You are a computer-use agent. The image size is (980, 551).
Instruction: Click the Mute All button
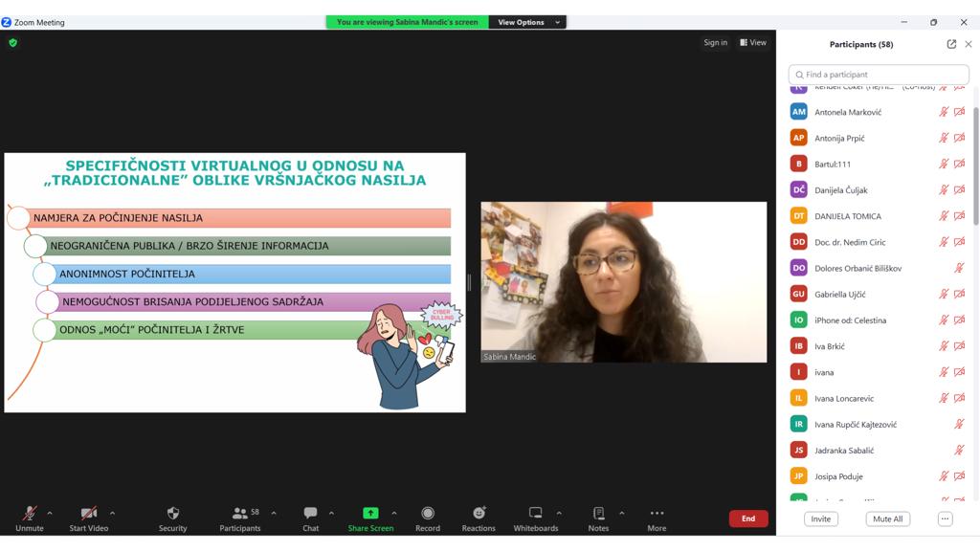click(886, 518)
